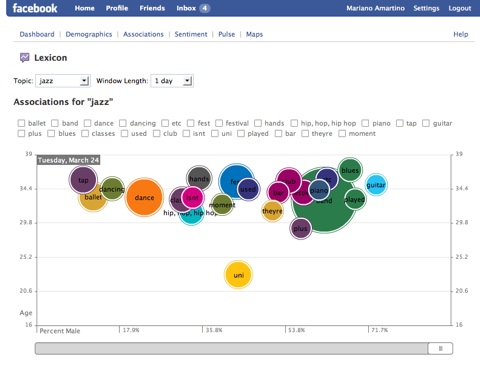Screen dimensions: 480x365
Task: Check the piano checkbox
Action: pyautogui.click(x=365, y=123)
